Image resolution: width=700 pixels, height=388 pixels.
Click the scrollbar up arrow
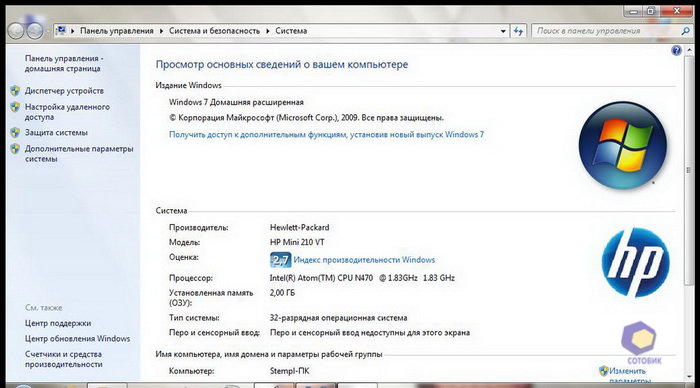tap(688, 50)
